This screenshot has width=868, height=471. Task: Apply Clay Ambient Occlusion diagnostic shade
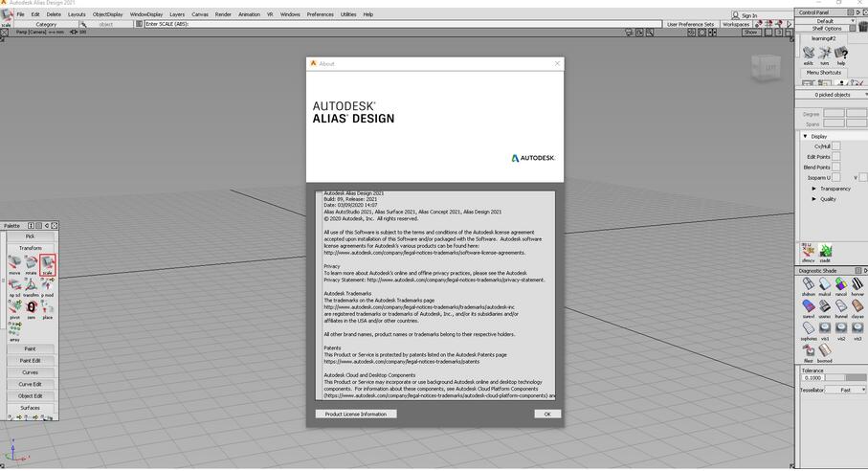857,308
